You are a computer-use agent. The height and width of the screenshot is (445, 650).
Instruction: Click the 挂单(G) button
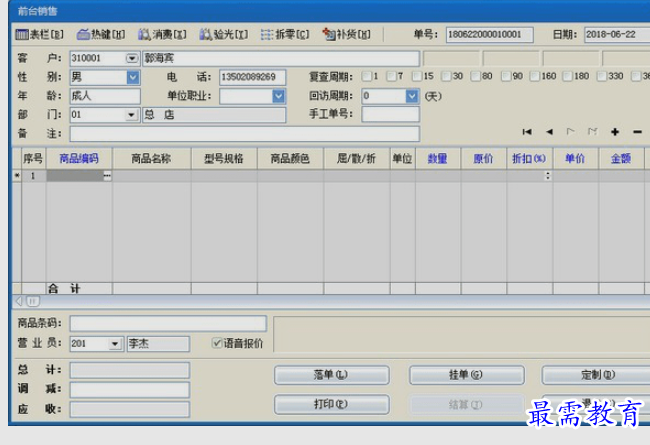coord(466,375)
